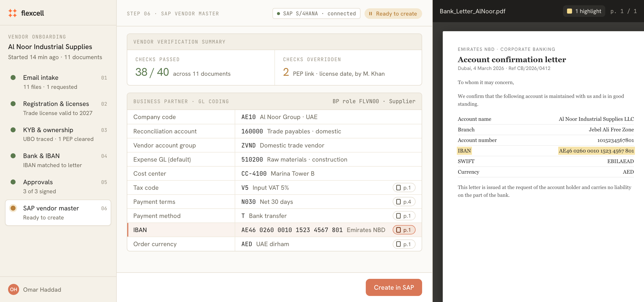The width and height of the screenshot is (644, 302).
Task: Click the highlighted IBAN label in the letter
Action: [464, 150]
